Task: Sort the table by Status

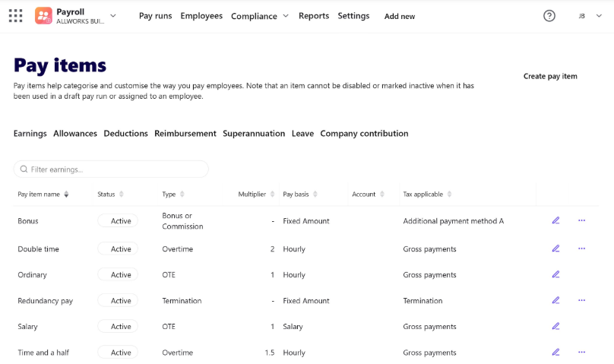Action: pos(110,194)
